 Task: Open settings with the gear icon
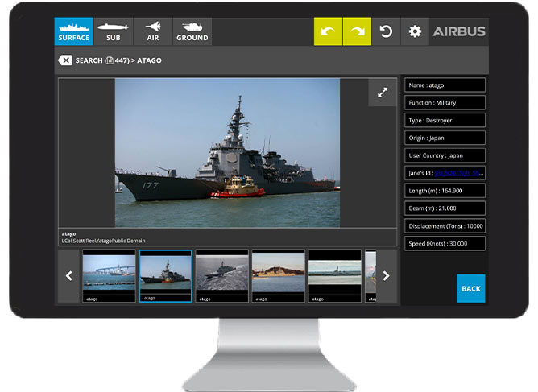click(415, 31)
